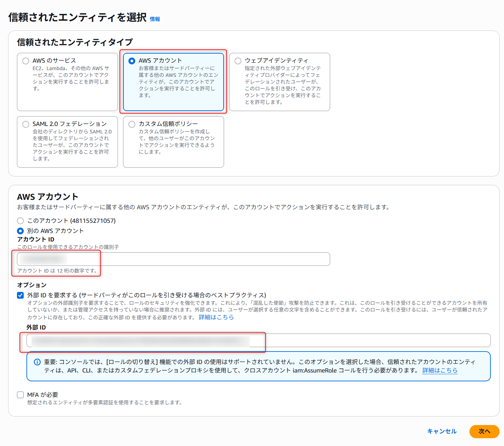Click 'このロールを使用できるアカウントの識別子' description
Viewport: 504px width, 446px height.
pos(68,247)
